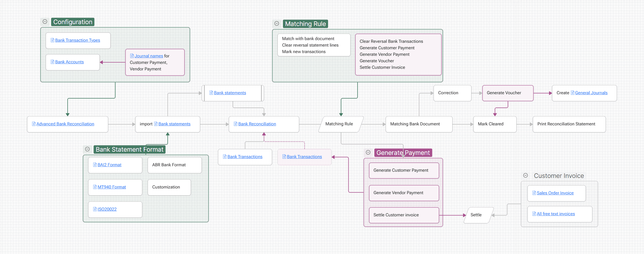Select the Matching Bank Document node
Viewport: 644px width, 254px height.
(419, 124)
